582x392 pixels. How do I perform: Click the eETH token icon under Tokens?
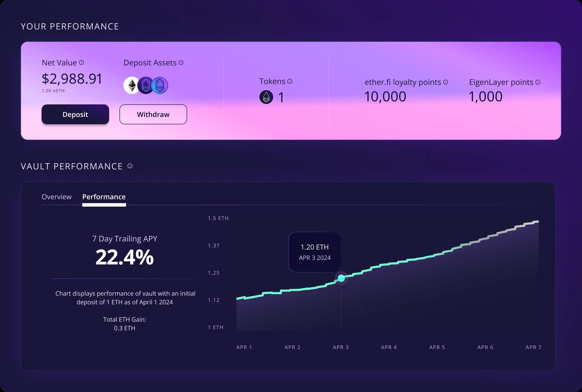pos(266,97)
